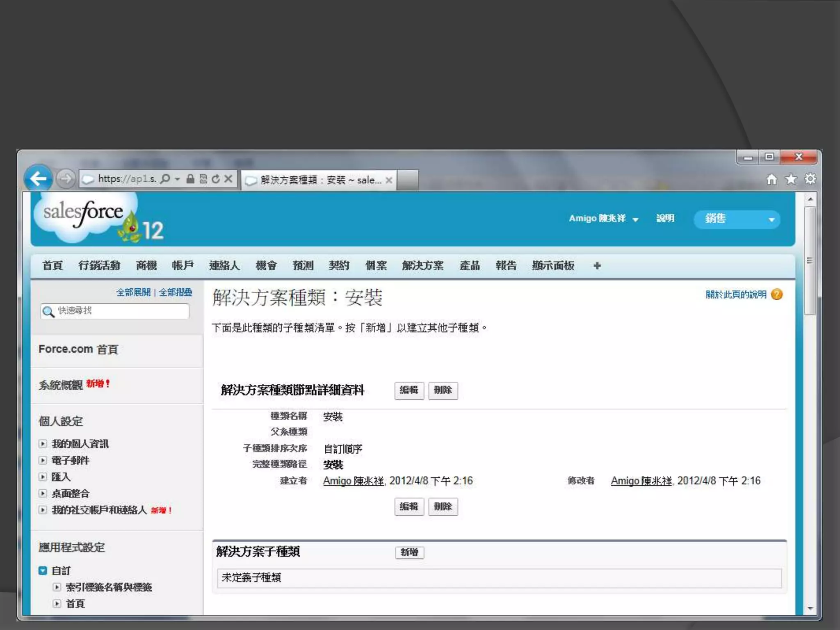Switch to the 解決方案 tab
This screenshot has height=630, width=840.
click(x=422, y=266)
